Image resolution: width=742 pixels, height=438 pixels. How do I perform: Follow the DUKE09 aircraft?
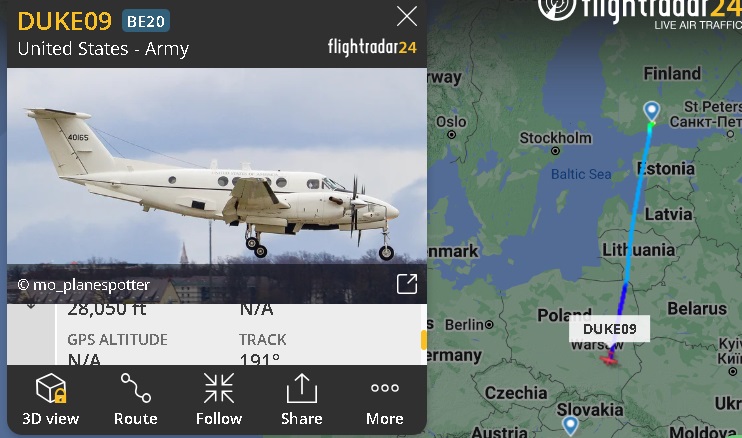[219, 400]
